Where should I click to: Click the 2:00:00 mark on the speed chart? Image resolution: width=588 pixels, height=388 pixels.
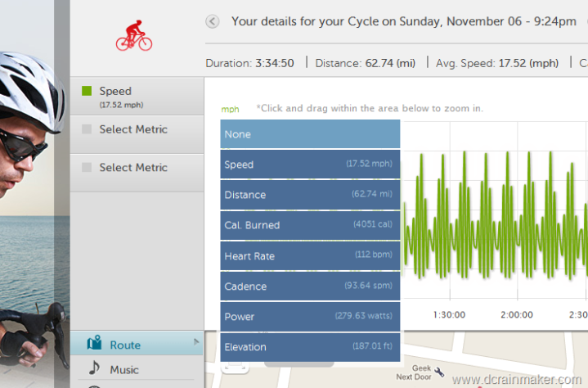coord(517,314)
